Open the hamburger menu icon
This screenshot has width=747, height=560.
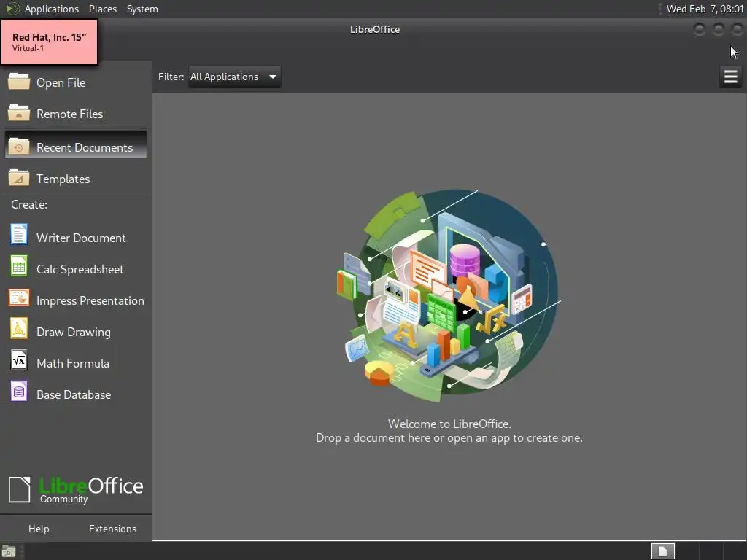pos(730,77)
